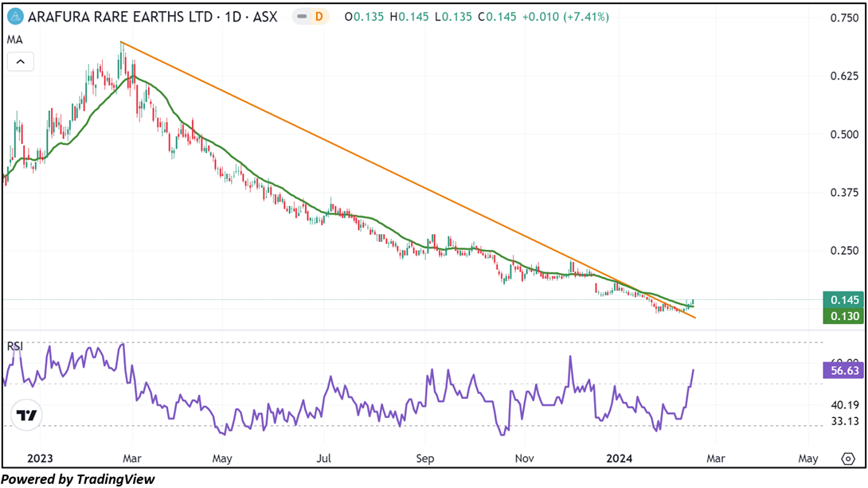868x488 pixels.
Task: Click the 0.750 price axis label
Action: (845, 18)
